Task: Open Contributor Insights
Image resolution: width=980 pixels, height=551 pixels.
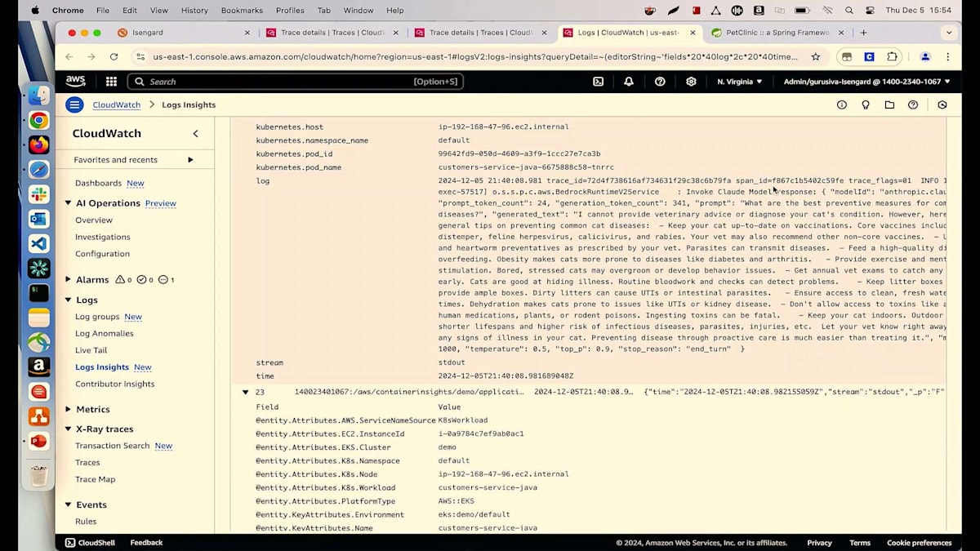Action: click(x=115, y=384)
